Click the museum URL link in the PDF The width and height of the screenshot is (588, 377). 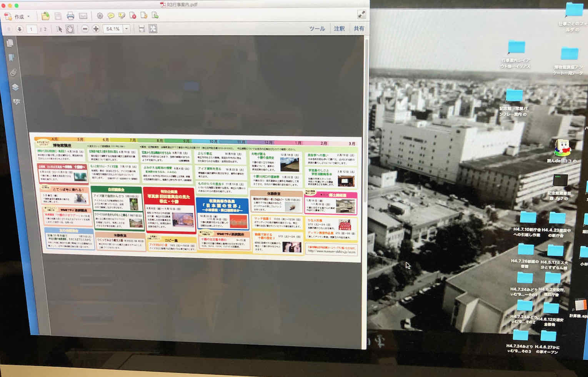[x=331, y=252]
